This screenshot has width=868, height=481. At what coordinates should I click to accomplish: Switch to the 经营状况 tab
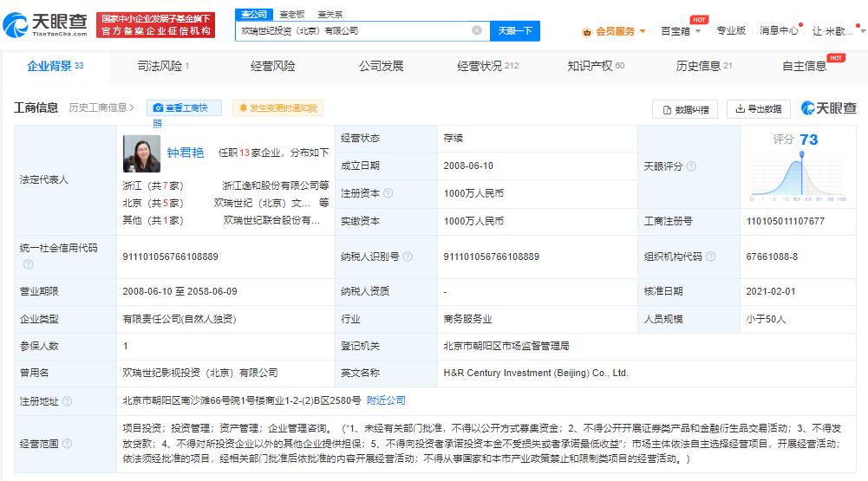(487, 67)
